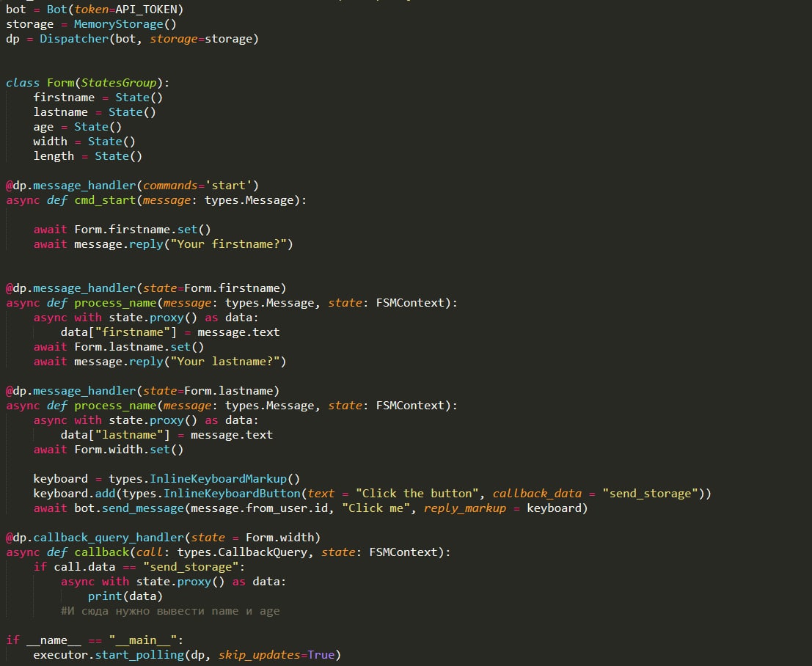Click the 'message.from_user.id' argument
The width and height of the screenshot is (812, 666).
pos(260,508)
